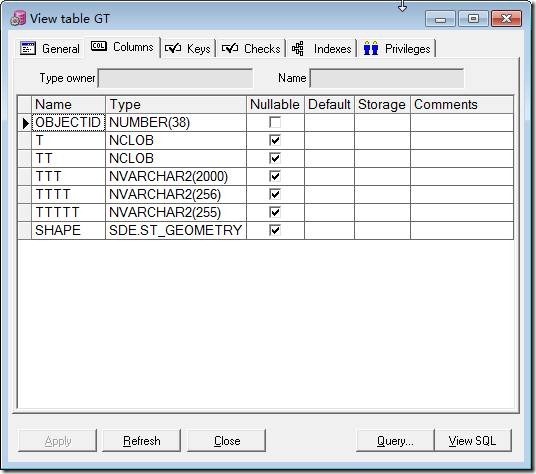Open the Query... dialog button
Viewport: 536px width, 474px height.
[x=395, y=441]
